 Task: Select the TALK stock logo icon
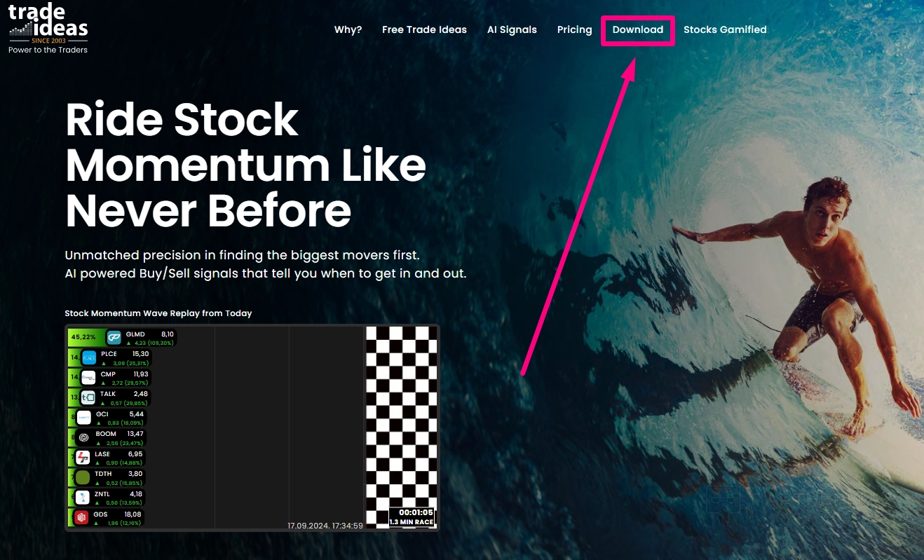pos(88,398)
